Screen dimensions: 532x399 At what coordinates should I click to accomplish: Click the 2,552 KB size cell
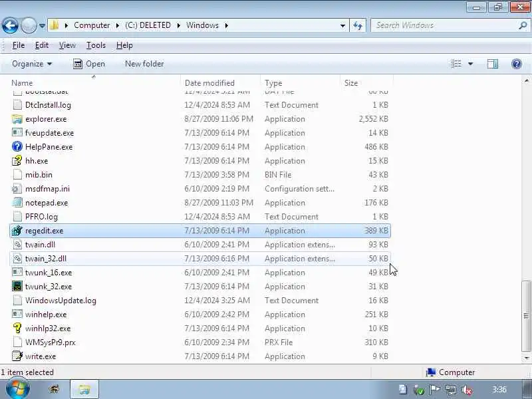point(373,119)
